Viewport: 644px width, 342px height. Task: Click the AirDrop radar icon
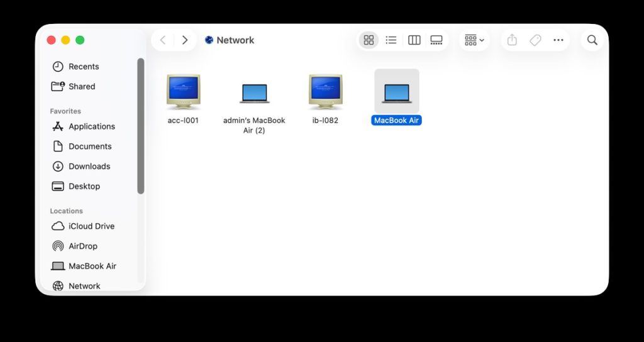coord(58,246)
